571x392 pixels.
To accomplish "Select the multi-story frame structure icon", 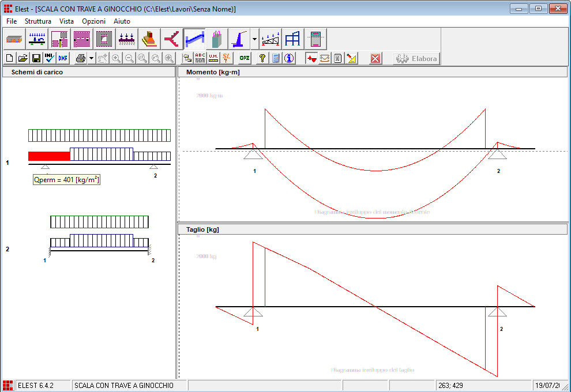I will coord(293,39).
